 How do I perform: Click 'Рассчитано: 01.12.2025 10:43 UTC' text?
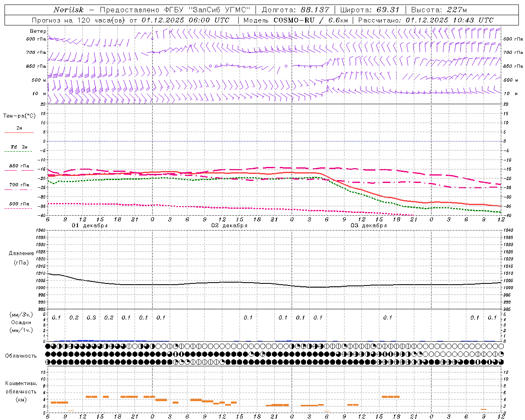pos(426,20)
